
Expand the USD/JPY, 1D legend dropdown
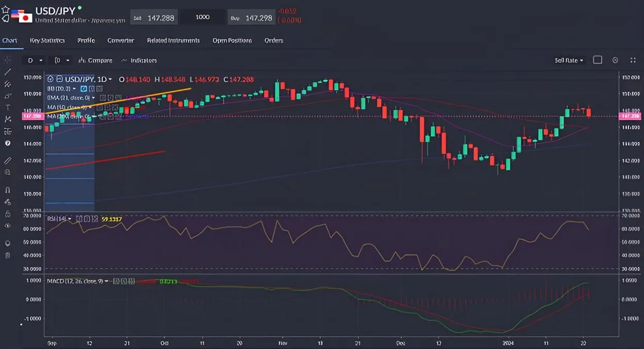[110, 80]
